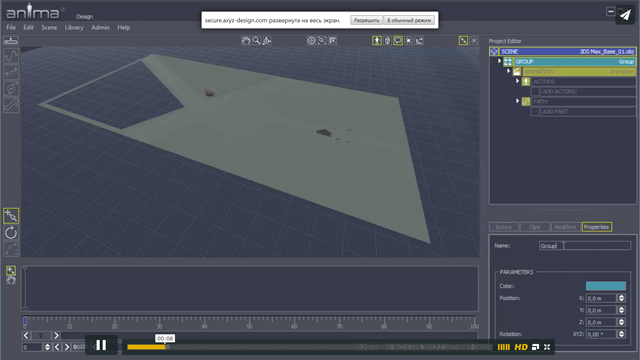The image size is (640, 360).
Task: Select the Properties tab
Action: pyautogui.click(x=596, y=227)
